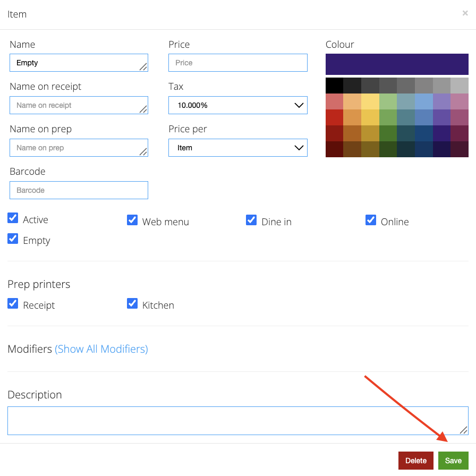Expand the Price per Item dropdown

(x=237, y=148)
